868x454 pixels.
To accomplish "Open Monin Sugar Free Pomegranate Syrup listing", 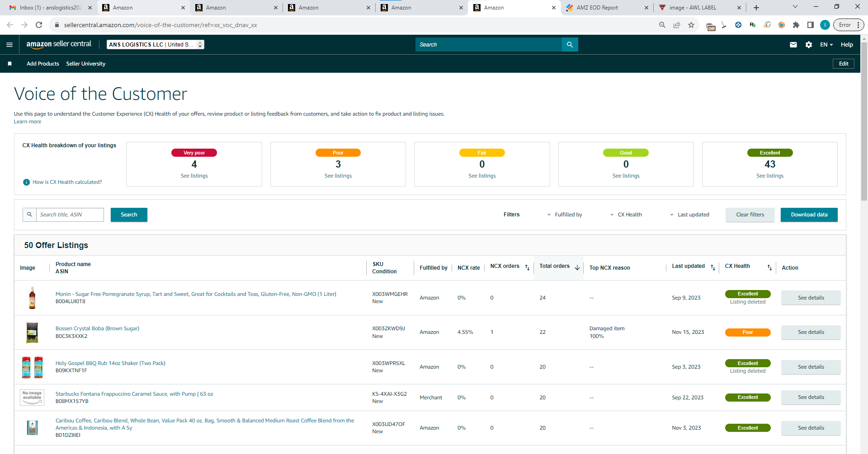I will pos(196,294).
